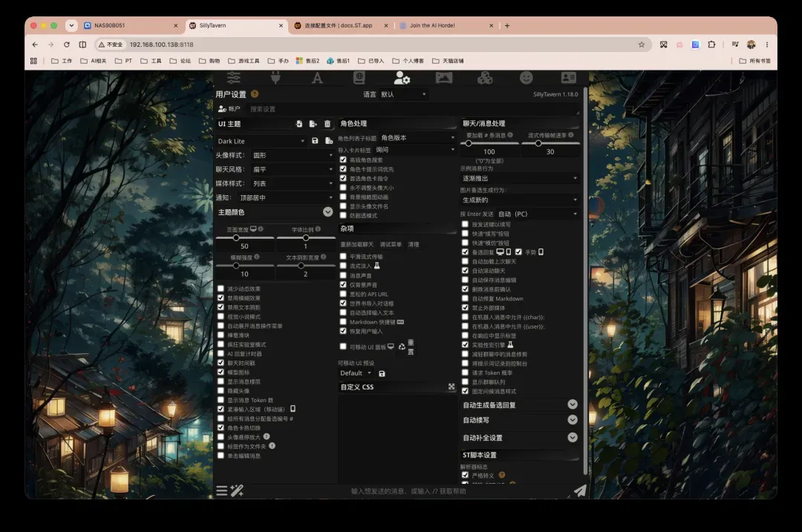Click the info icon next to 标签作为文件夹

[x=272, y=446]
